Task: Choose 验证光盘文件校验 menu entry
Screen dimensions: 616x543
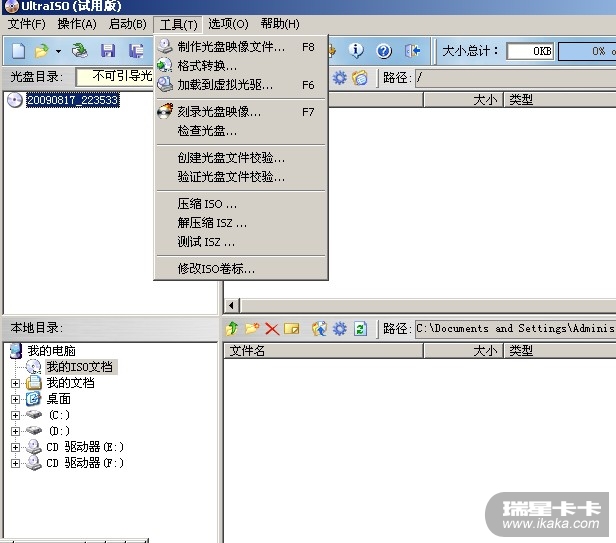Action: click(x=241, y=177)
